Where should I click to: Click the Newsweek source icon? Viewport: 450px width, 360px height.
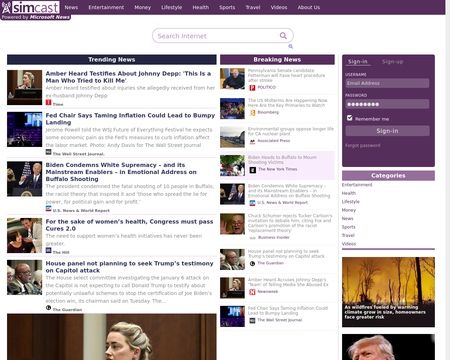click(x=252, y=292)
